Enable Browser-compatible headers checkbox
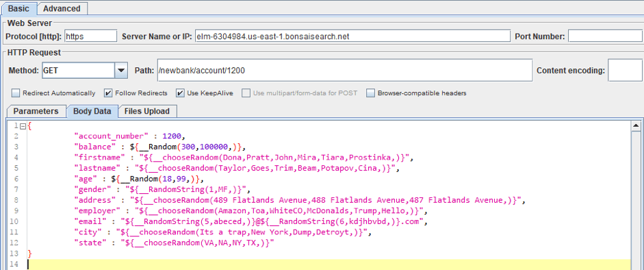Image resolution: width=644 pixels, height=270 pixels. click(370, 93)
